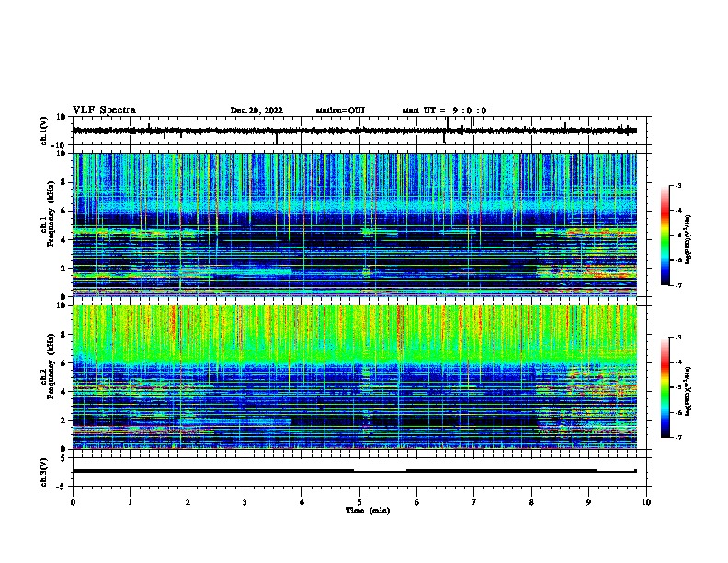Click the "ch.1(V)" waveform axis label

44,131
